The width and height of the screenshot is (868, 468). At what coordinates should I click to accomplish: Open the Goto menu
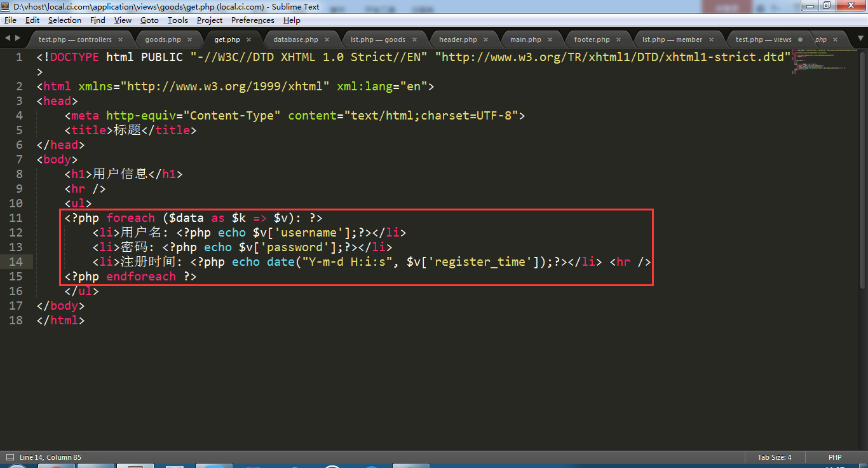tap(149, 20)
